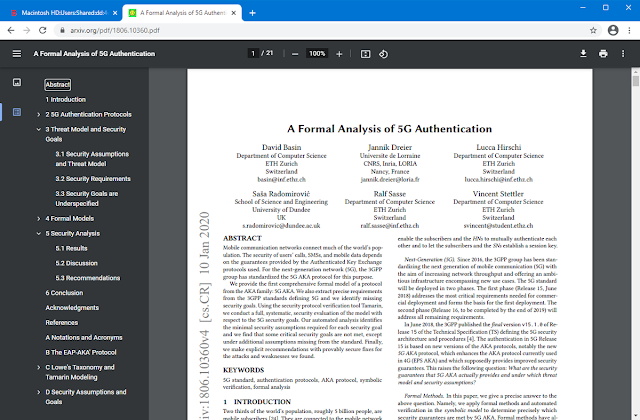Expand the 4 Formal Models section
Screen dimensions: 640x420
[x=39, y=219]
